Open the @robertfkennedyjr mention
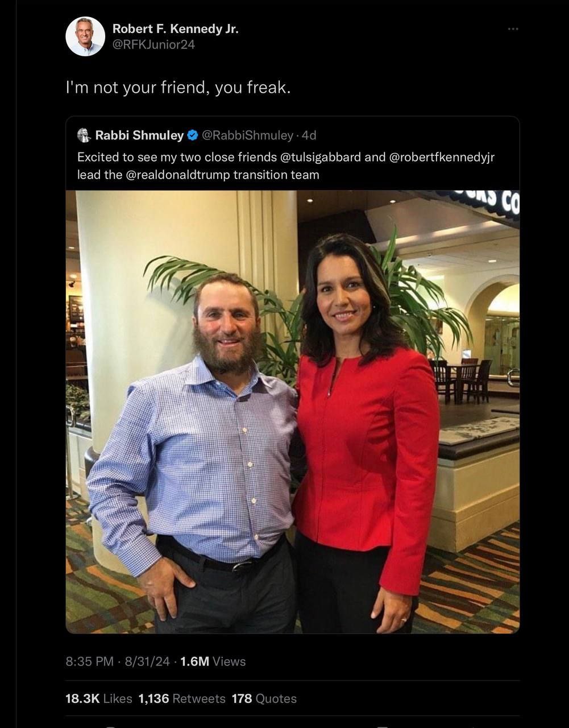569x728 pixels. [x=442, y=157]
